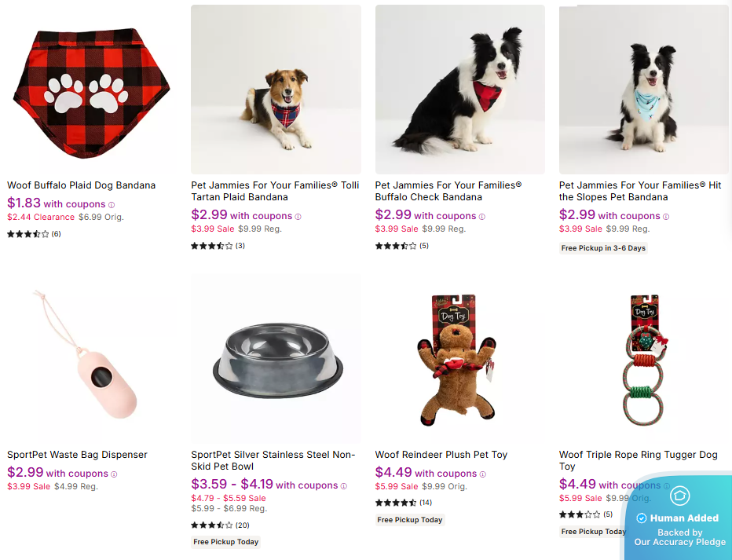
Task: Click the thumbnail of the dog wearing a red bandana
Action: tap(459, 89)
